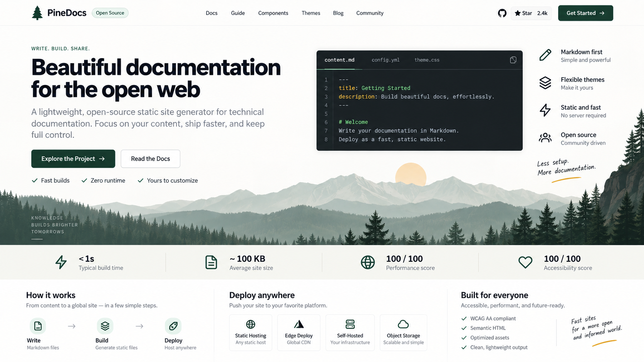The height and width of the screenshot is (362, 644).
Task: Click the Flexible themes layers icon
Action: (x=545, y=83)
